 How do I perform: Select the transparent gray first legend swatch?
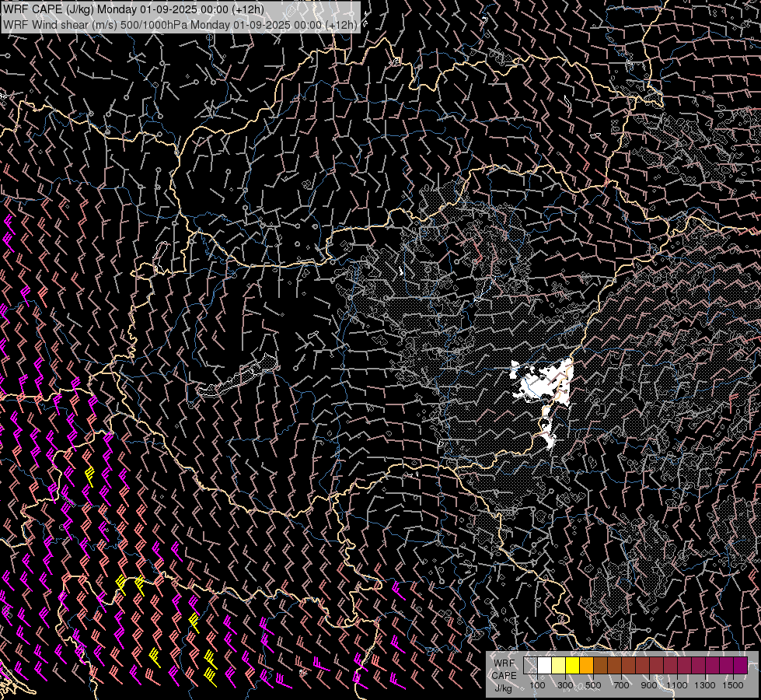click(x=530, y=665)
